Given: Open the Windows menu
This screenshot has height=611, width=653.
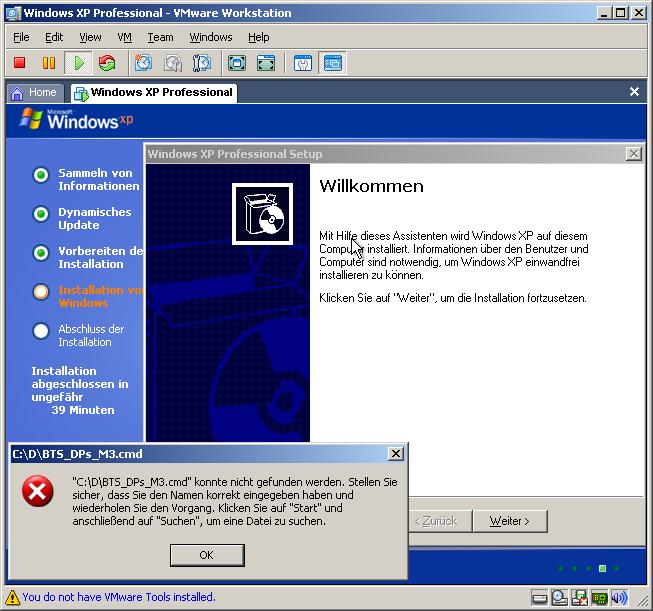Looking at the screenshot, I should [211, 37].
